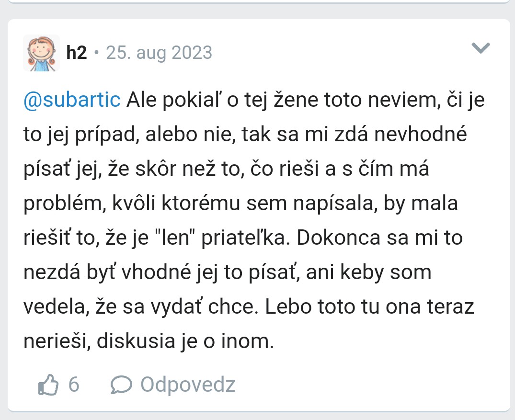
Task: Click the speech bubble reply icon
Action: (x=121, y=385)
